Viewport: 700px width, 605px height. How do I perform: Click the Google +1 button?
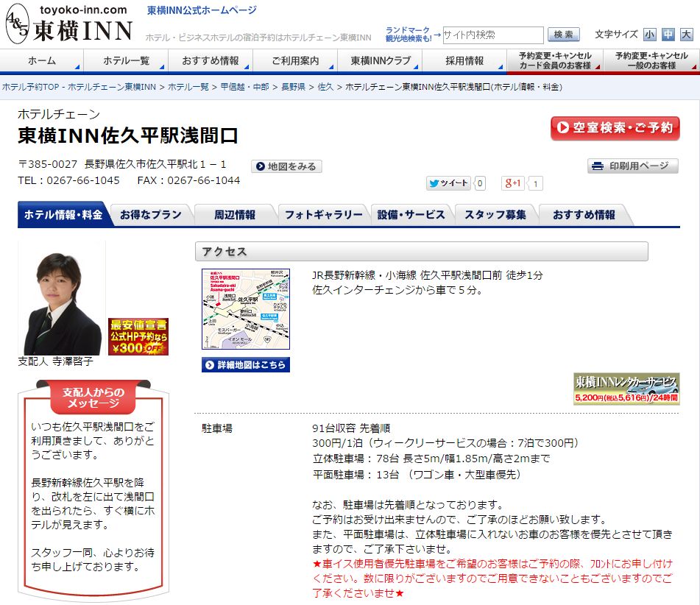(512, 183)
